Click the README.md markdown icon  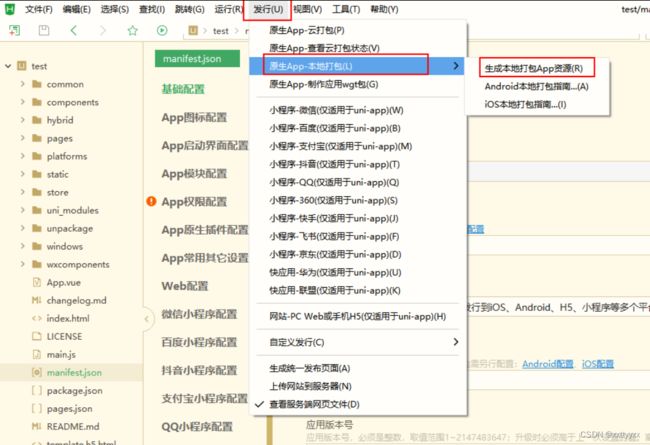[37, 426]
